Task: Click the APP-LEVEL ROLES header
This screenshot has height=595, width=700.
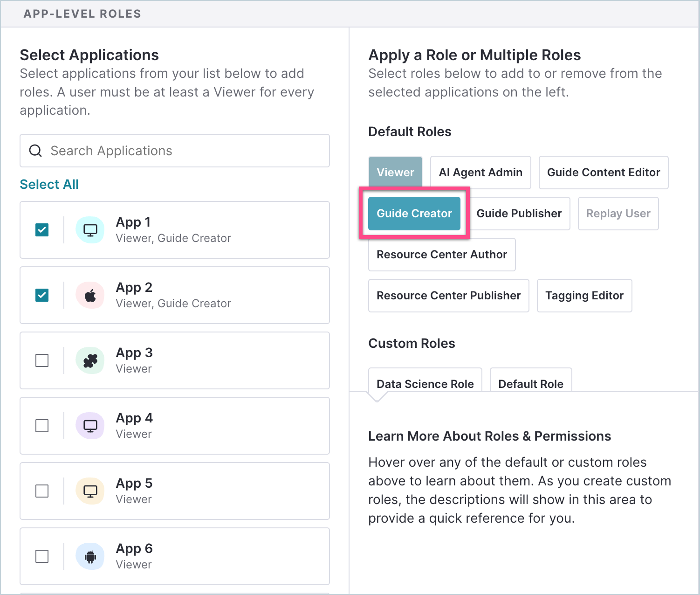Action: point(82,14)
